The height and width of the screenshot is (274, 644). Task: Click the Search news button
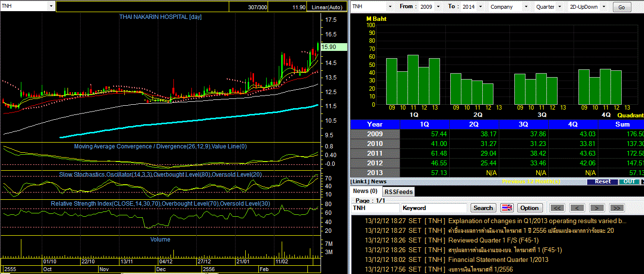click(483, 208)
